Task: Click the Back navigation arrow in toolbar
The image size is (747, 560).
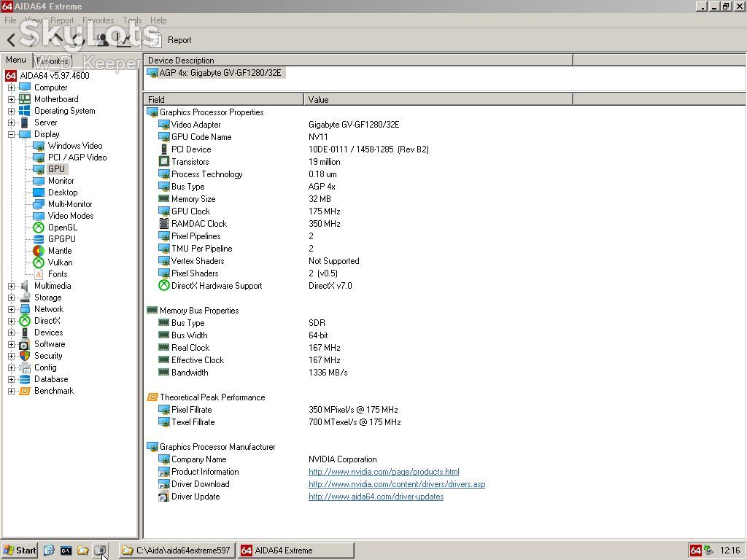Action: [x=12, y=41]
